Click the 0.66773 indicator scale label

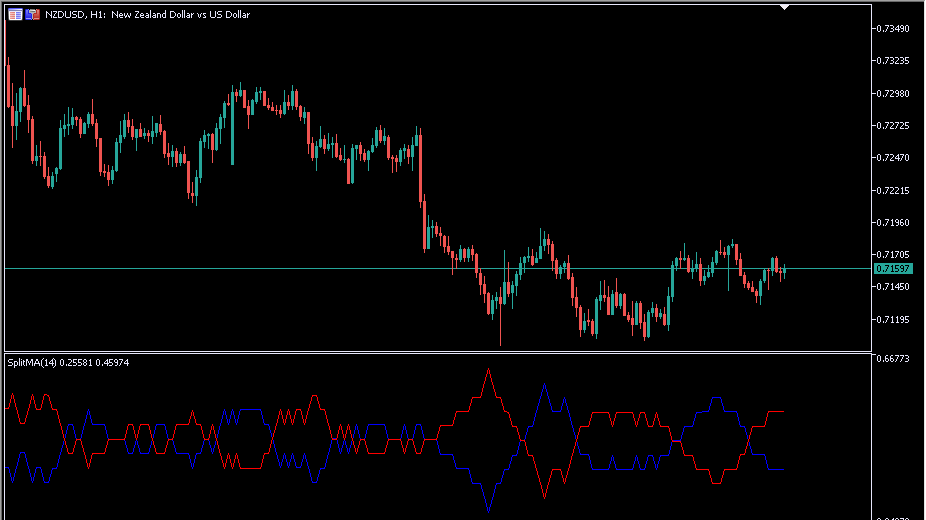[x=892, y=358]
